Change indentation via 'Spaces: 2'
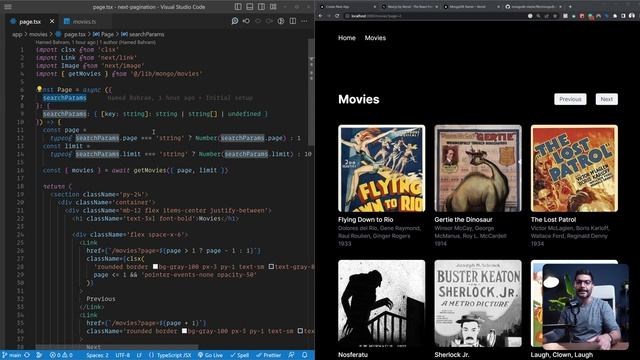The height and width of the screenshot is (360, 640). tap(97, 355)
